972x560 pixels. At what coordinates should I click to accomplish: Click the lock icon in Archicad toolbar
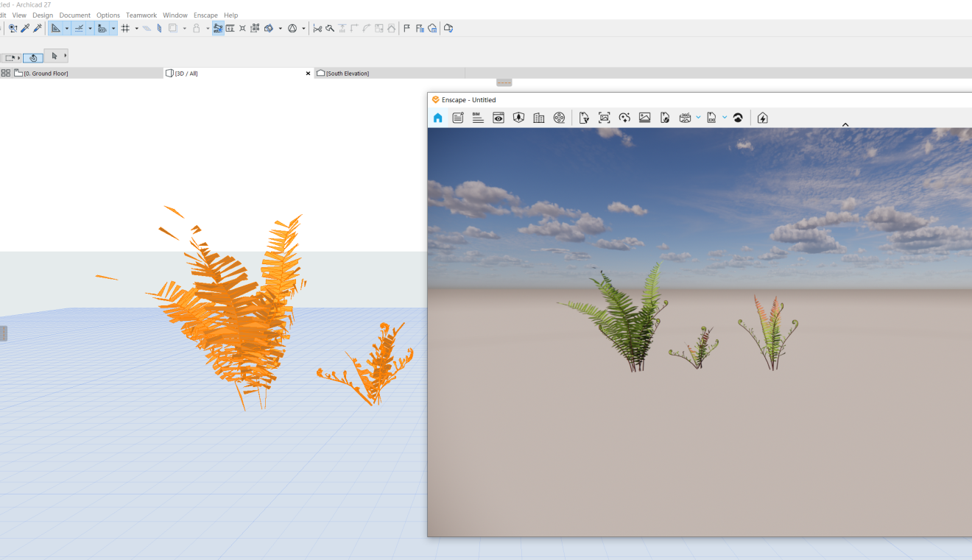click(196, 28)
